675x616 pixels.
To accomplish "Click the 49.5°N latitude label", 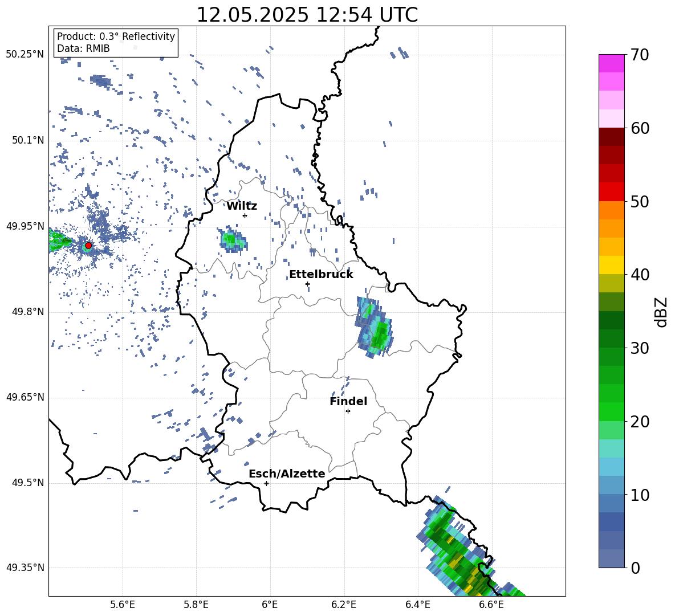I will click(x=28, y=483).
